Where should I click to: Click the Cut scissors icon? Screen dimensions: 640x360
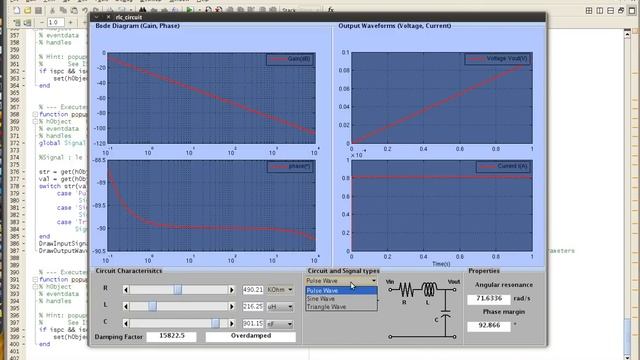pyautogui.click(x=53, y=10)
